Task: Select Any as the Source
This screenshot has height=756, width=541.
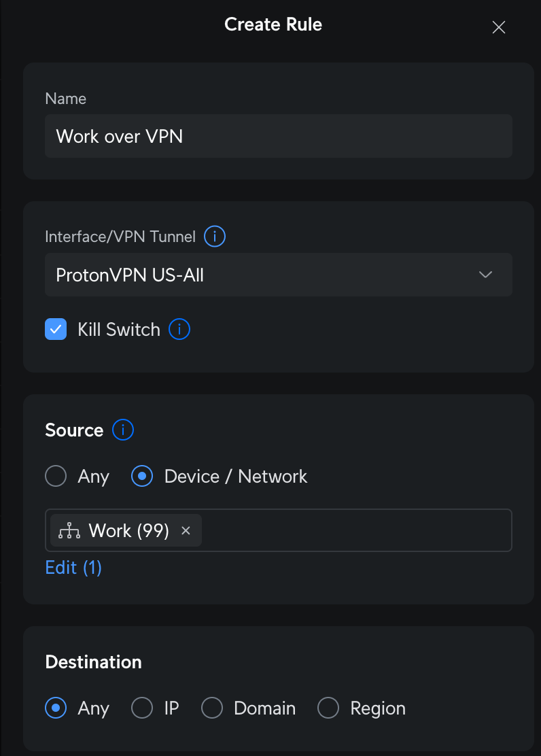Action: (x=56, y=477)
